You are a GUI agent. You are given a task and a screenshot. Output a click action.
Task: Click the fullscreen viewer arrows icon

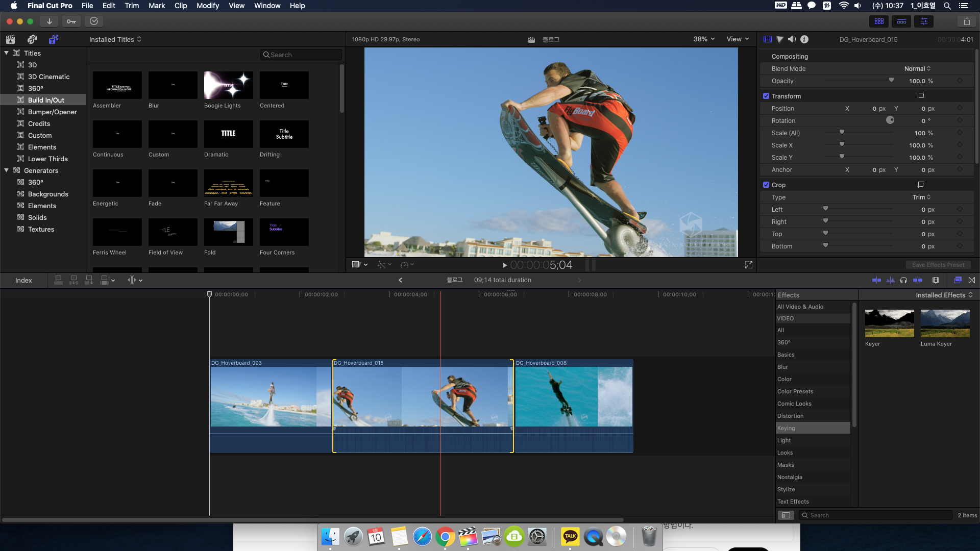[749, 265]
